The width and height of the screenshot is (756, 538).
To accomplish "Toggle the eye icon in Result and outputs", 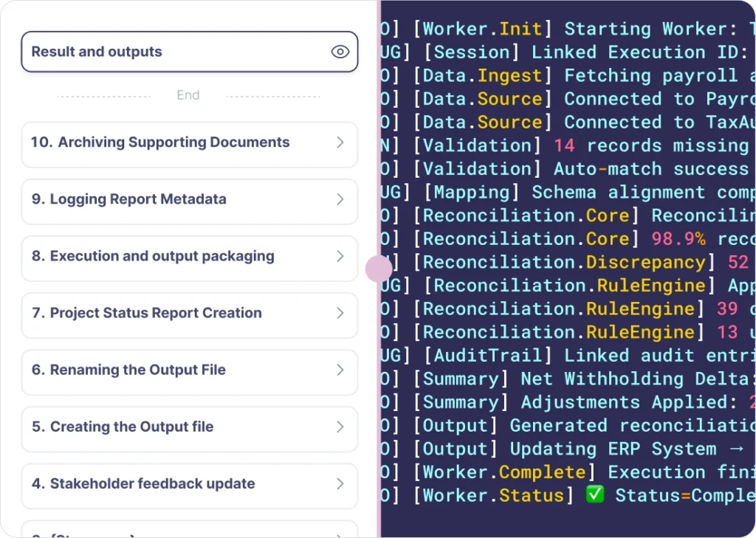I will [340, 52].
